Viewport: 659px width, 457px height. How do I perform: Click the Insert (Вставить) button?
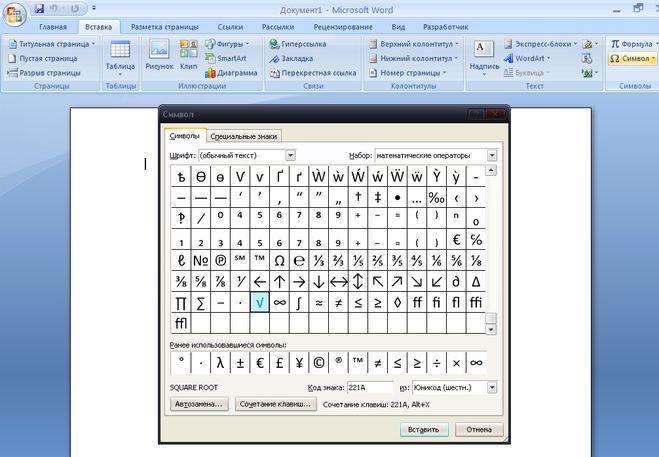(424, 430)
